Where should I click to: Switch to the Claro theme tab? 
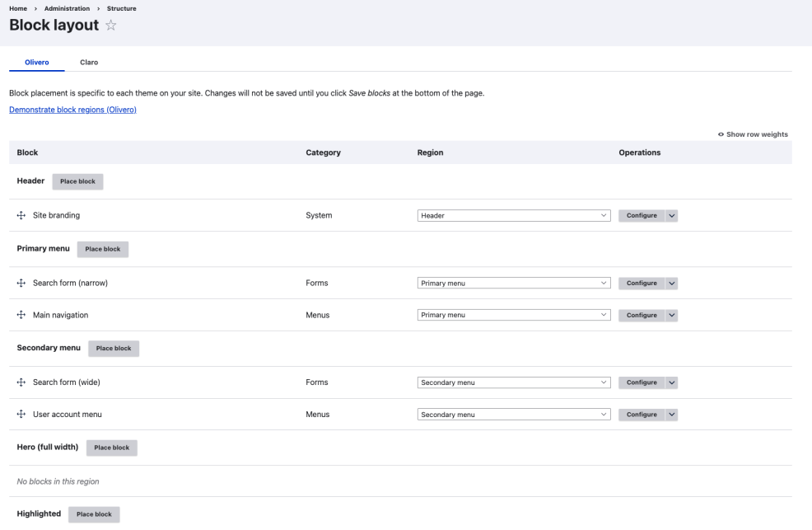pyautogui.click(x=89, y=62)
